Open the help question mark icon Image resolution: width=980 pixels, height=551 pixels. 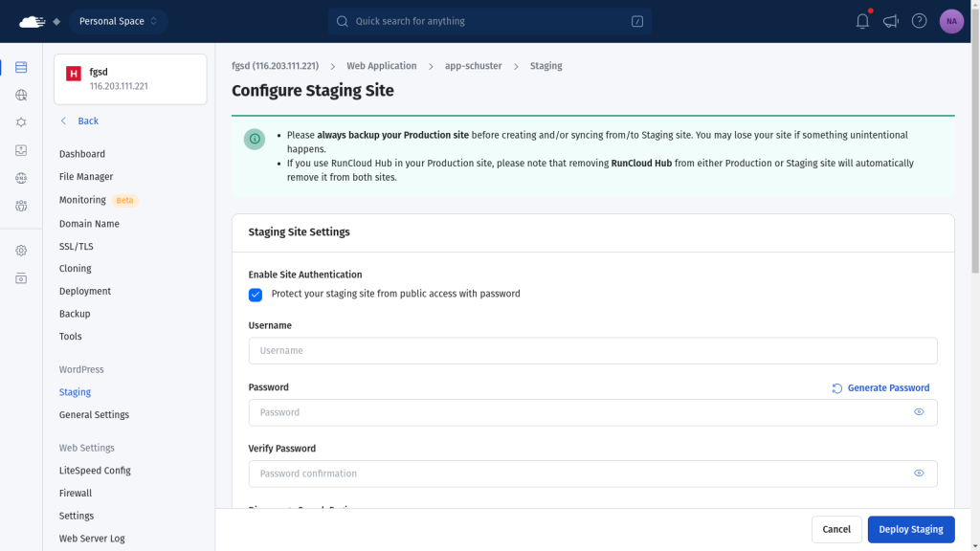tap(920, 21)
